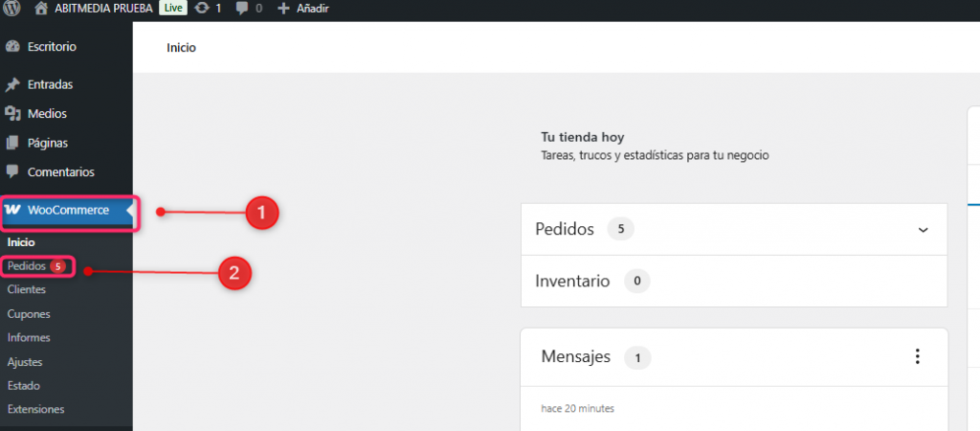Click the updates circular arrows icon
The height and width of the screenshot is (431, 980).
(x=201, y=8)
